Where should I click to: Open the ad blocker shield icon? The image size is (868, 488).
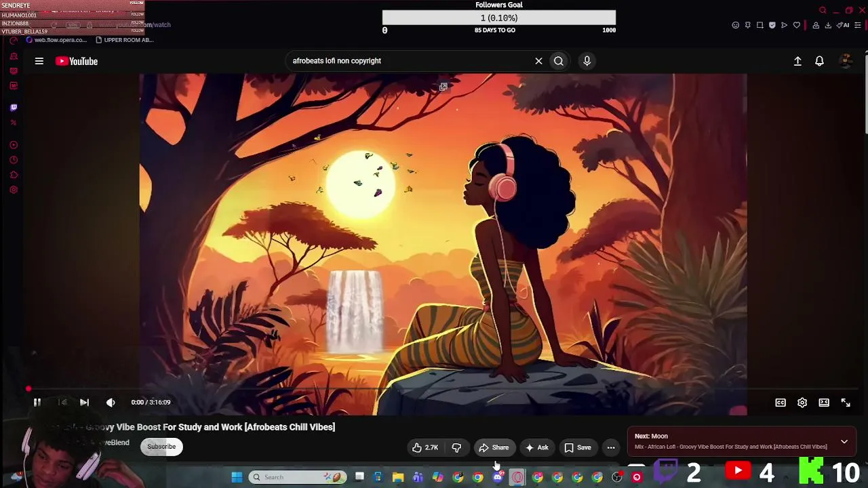(772, 25)
